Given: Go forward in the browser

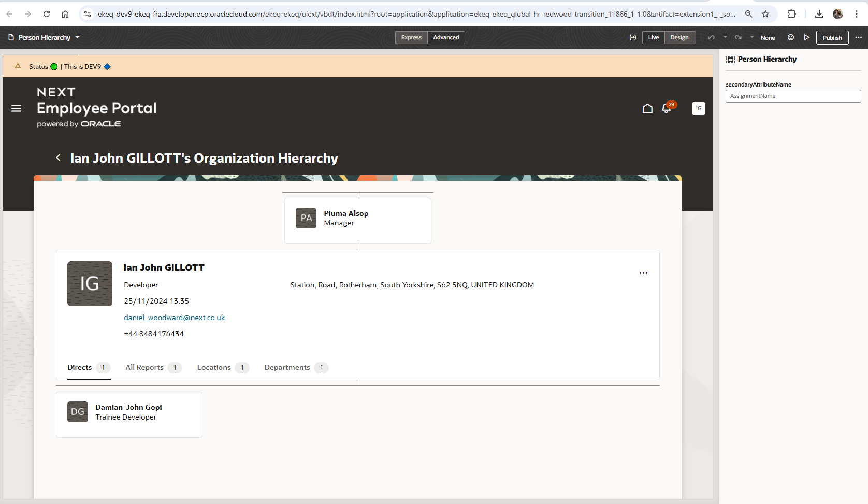Looking at the screenshot, I should click(28, 14).
